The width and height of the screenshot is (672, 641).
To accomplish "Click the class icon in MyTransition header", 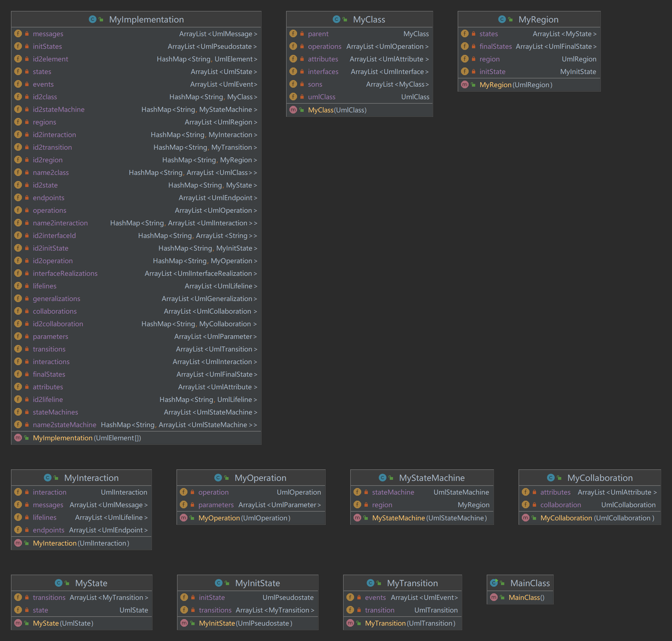I will coord(370,583).
